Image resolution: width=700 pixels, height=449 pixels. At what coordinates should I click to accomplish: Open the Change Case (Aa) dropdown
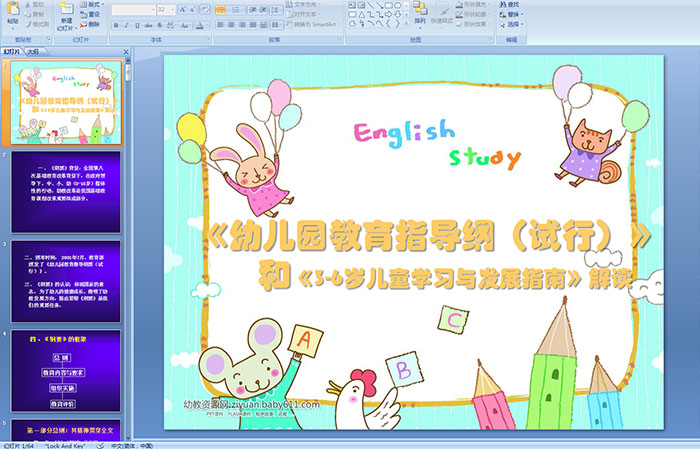click(x=185, y=25)
